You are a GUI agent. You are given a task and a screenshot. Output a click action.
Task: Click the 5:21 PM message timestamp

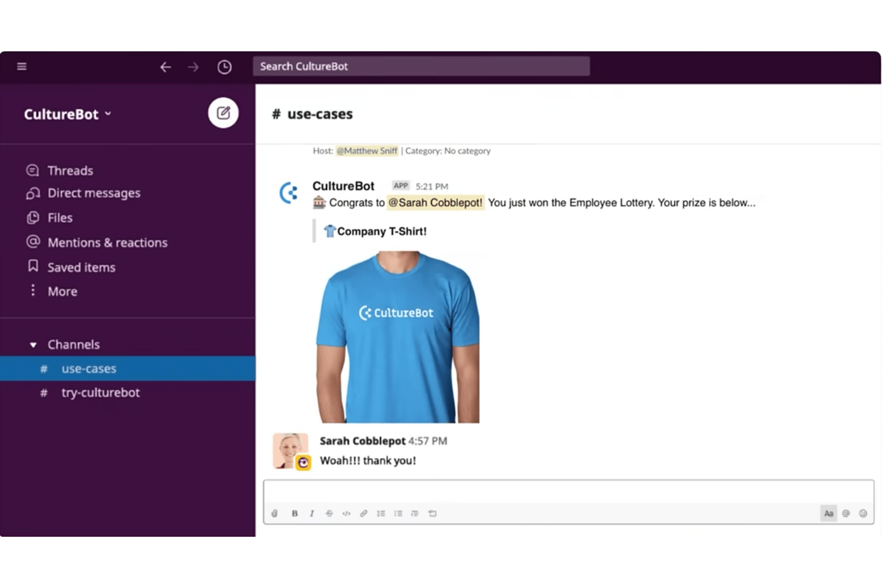tap(431, 186)
